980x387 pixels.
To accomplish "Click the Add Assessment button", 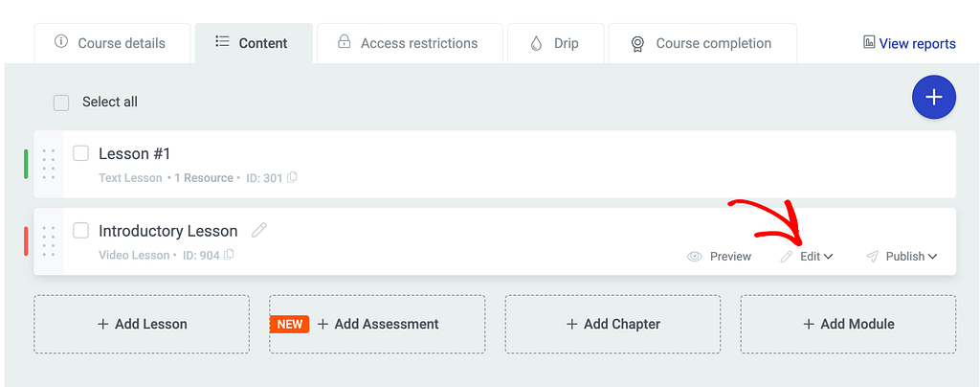I will pyautogui.click(x=377, y=325).
